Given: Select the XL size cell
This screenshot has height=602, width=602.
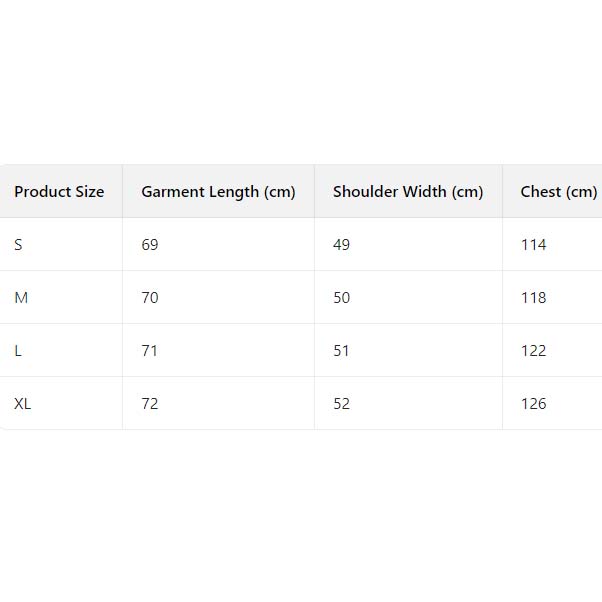Looking at the screenshot, I should pos(23,404).
